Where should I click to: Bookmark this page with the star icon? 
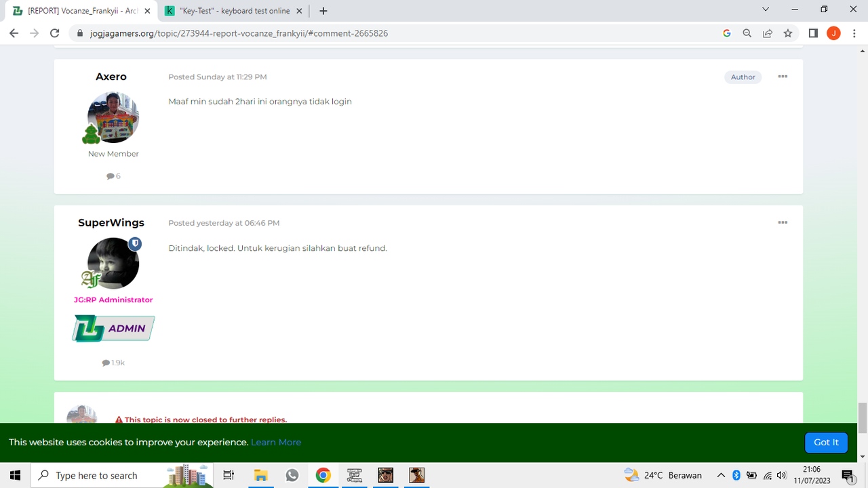[x=788, y=33]
